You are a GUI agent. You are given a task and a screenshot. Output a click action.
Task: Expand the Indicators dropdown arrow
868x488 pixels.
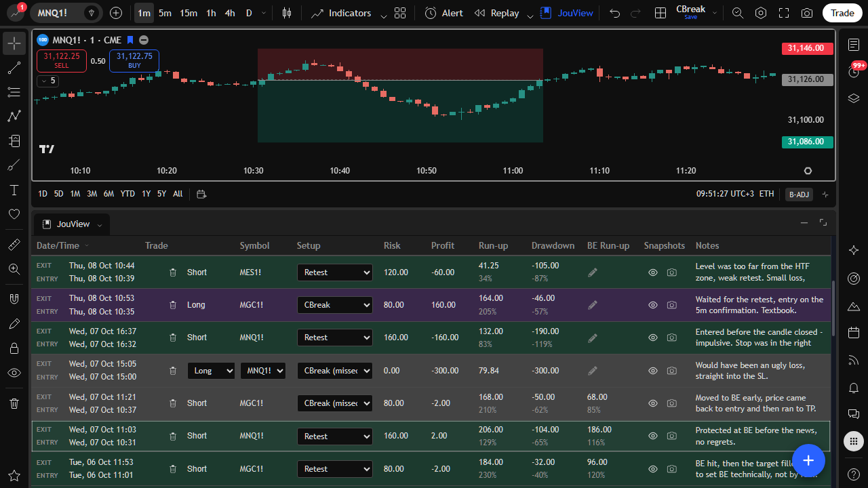[384, 14]
